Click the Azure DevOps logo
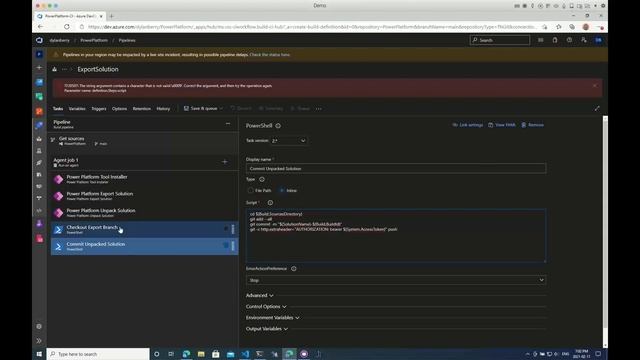Screen dimensions: 640x360 [x=39, y=40]
